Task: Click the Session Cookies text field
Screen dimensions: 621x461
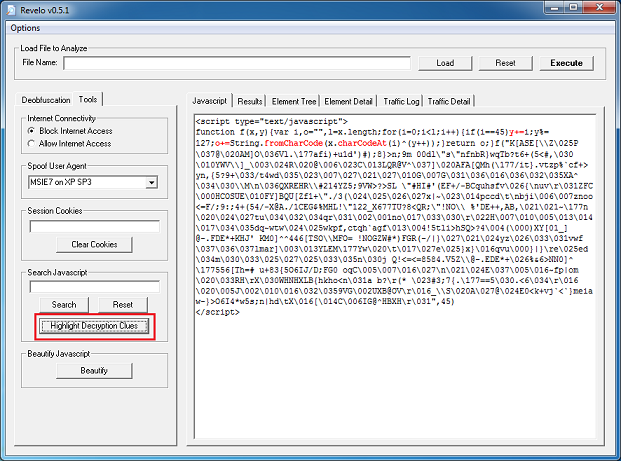Action: click(94, 226)
